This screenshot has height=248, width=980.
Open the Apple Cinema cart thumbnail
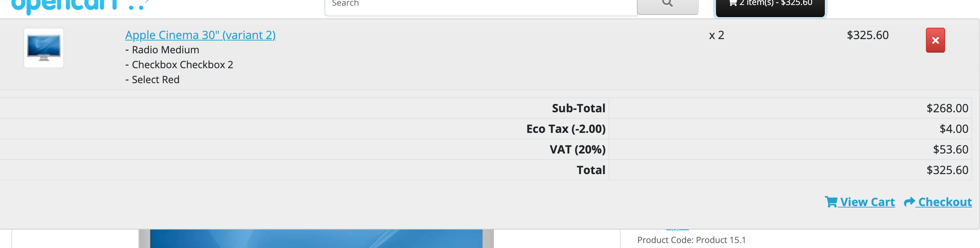44,48
